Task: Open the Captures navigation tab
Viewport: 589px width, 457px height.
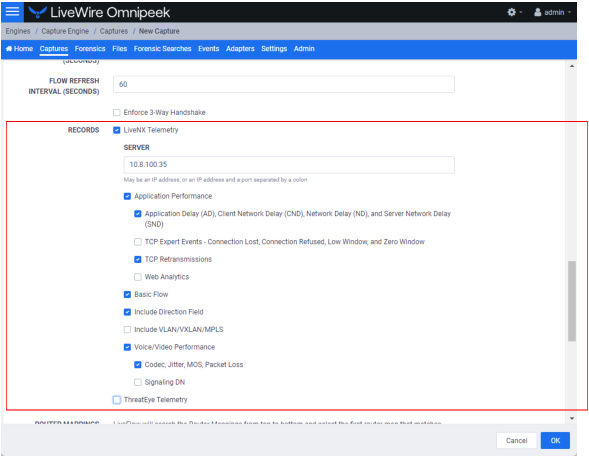Action: point(54,49)
